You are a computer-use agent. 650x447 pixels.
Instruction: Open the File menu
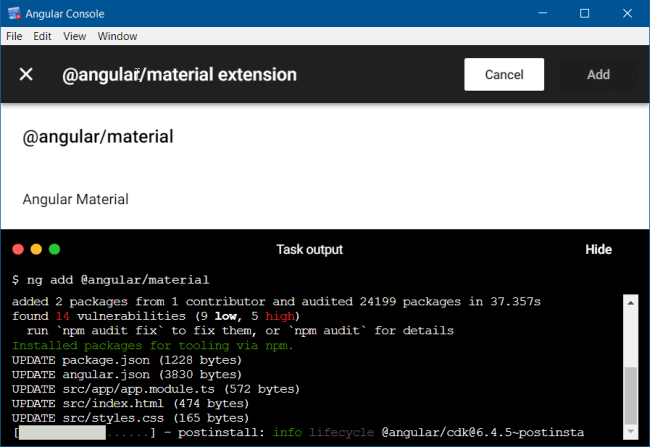[14, 36]
